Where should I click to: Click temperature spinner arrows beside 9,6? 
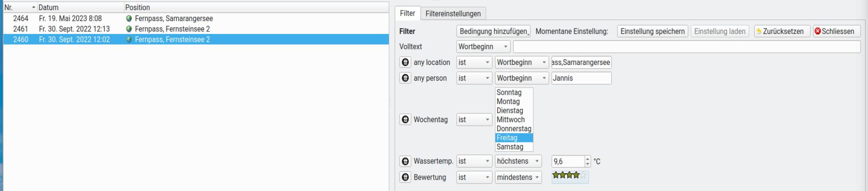(x=587, y=161)
